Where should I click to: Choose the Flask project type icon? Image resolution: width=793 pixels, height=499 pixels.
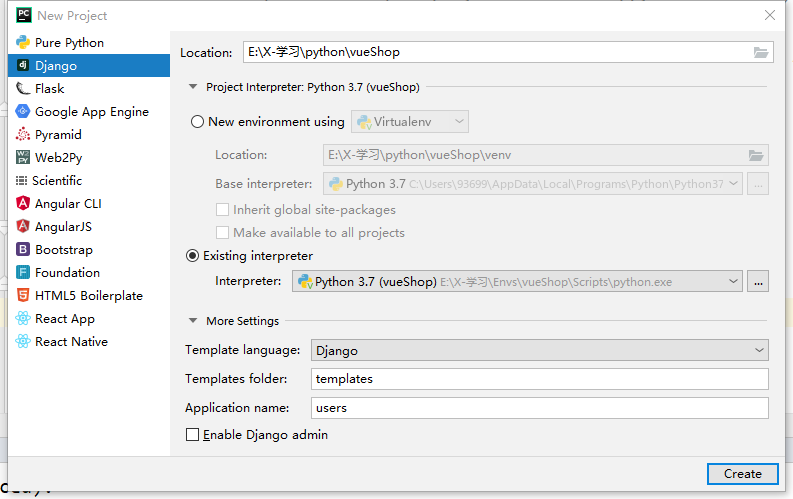23,88
